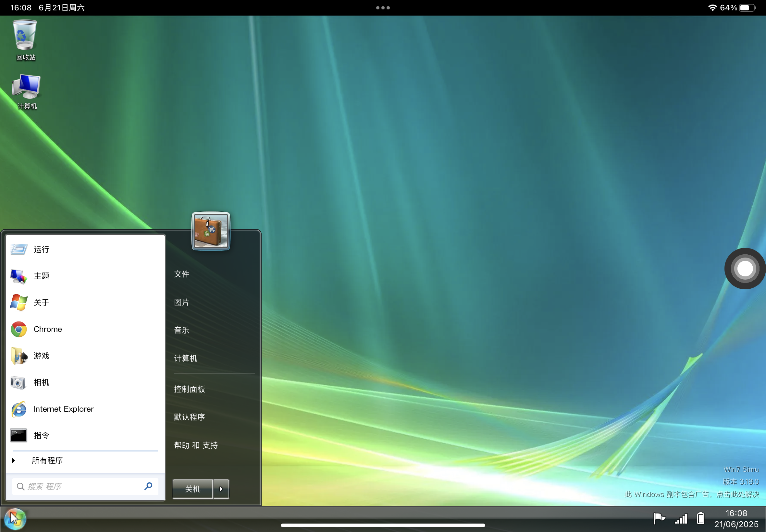The image size is (766, 532).
Task: Click the 运行 run icon
Action: pos(19,249)
